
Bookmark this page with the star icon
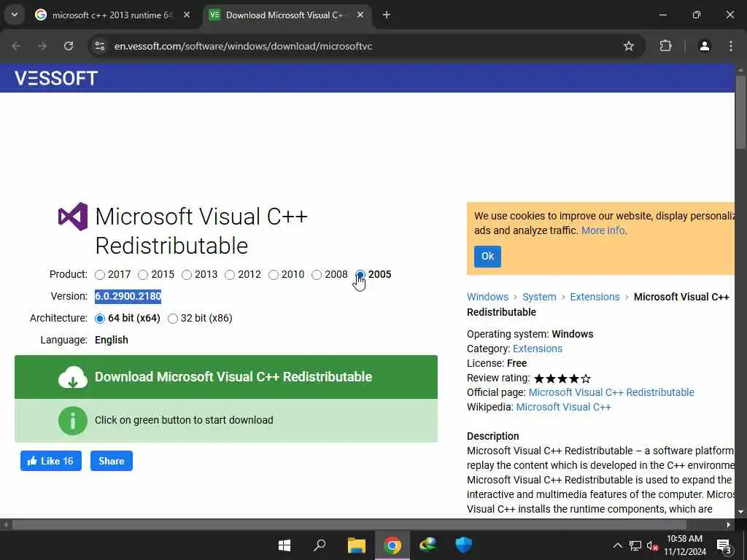629,46
